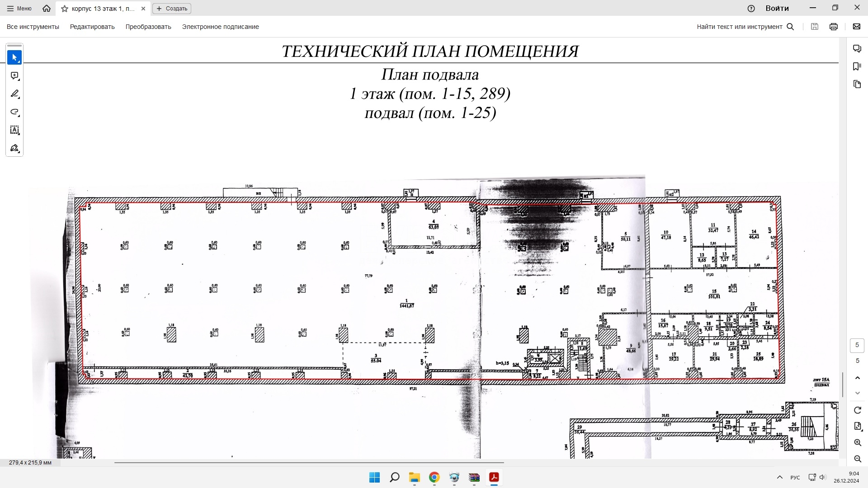The image size is (868, 488).
Task: Open the Меню menu
Action: (x=19, y=9)
